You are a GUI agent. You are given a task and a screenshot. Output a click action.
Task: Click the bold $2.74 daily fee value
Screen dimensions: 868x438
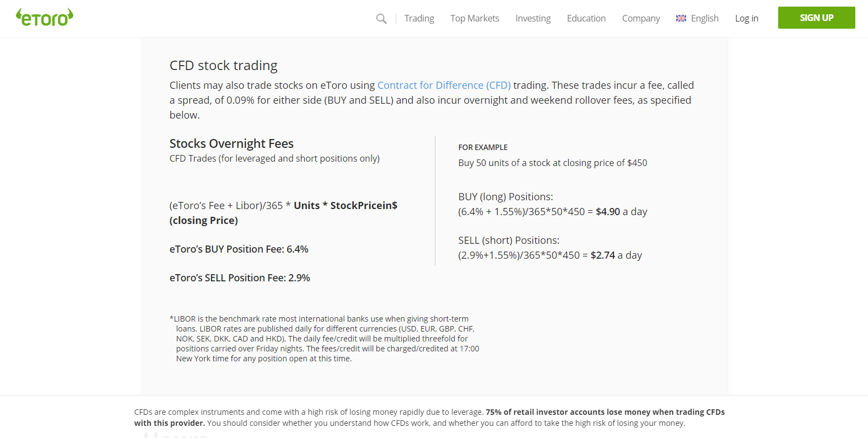(x=602, y=255)
